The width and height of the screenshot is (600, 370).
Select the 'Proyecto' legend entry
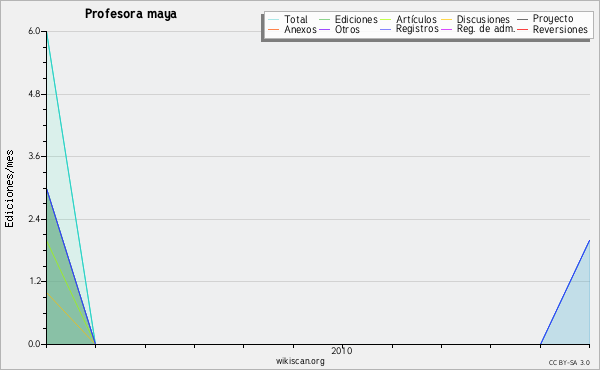coord(553,19)
